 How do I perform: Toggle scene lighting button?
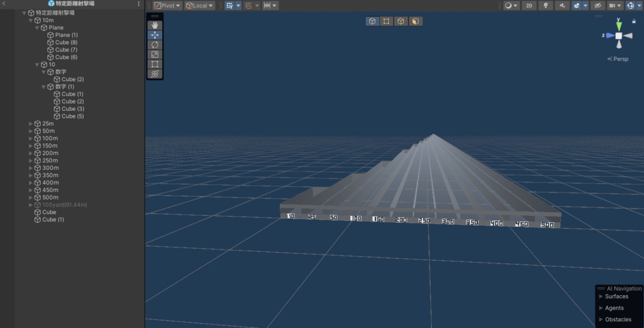tap(545, 6)
